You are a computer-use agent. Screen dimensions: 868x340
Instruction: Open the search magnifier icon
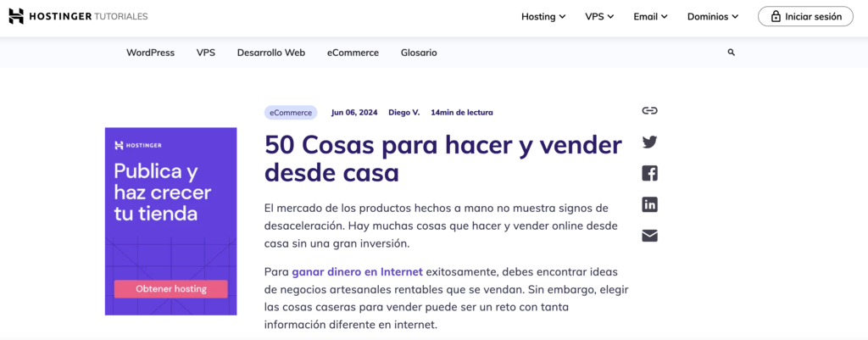pyautogui.click(x=731, y=53)
